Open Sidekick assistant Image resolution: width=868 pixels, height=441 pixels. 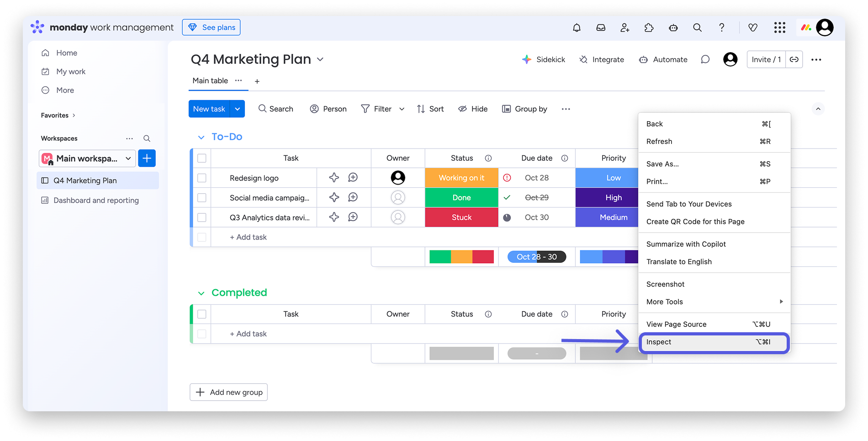pos(544,59)
